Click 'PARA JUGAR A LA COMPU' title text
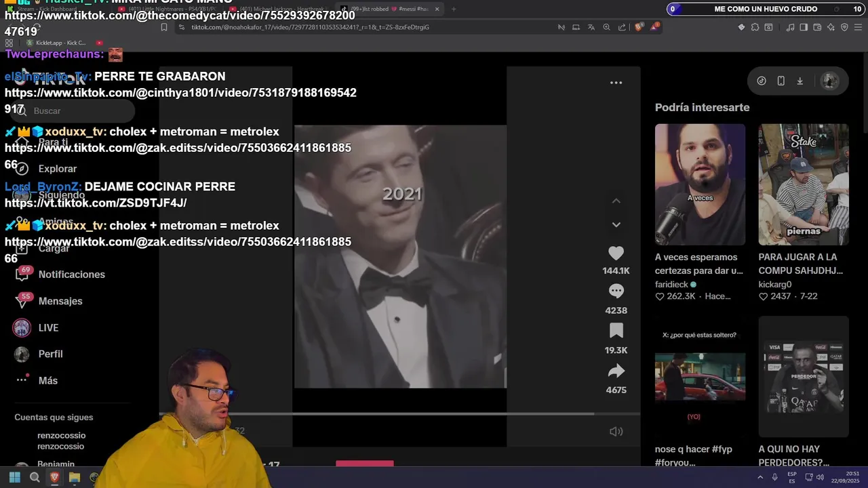Viewport: 868px width, 488px height. pos(800,264)
